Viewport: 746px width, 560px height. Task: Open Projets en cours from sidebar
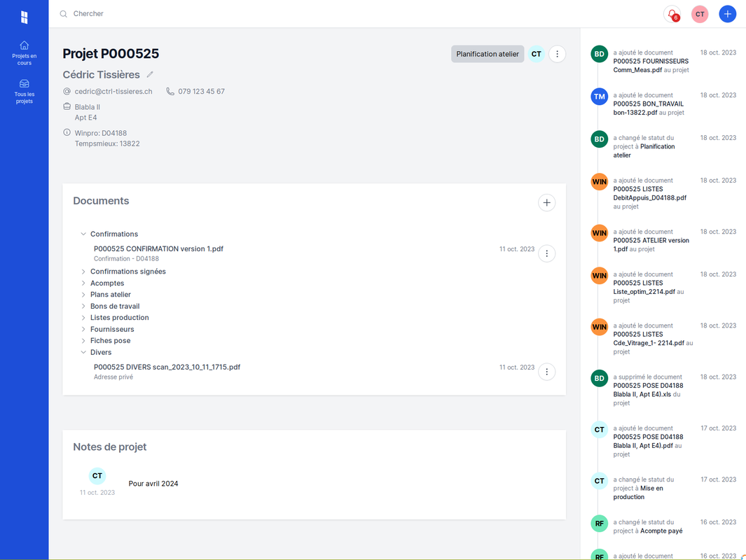pos(25,53)
